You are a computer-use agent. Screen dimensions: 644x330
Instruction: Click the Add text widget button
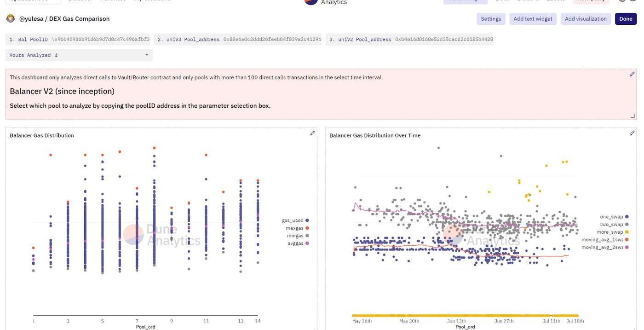pyautogui.click(x=533, y=19)
